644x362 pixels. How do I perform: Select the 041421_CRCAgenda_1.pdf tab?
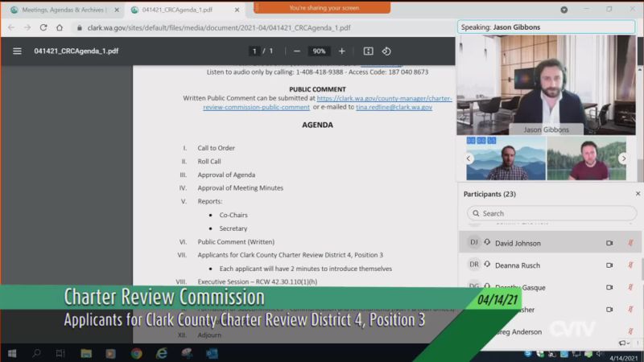tap(177, 10)
